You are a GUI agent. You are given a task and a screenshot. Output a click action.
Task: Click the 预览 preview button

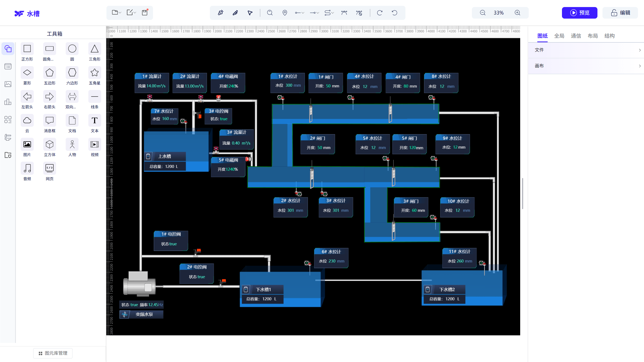(580, 13)
